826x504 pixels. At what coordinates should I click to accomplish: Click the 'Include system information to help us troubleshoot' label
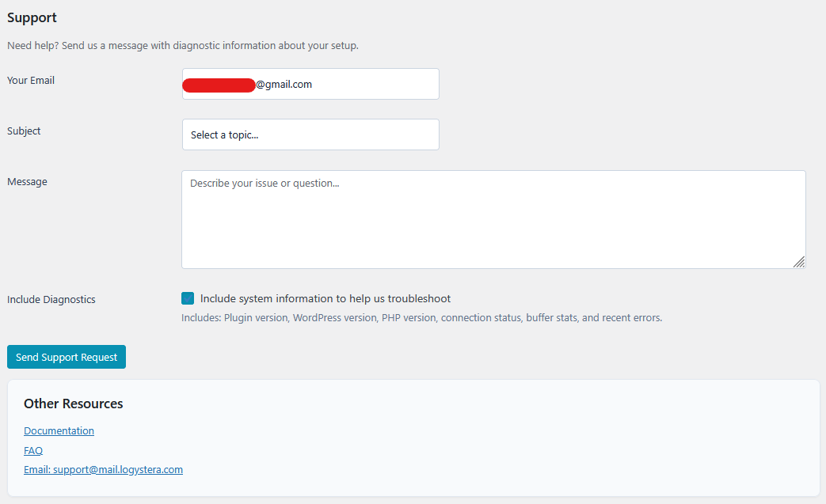[325, 298]
